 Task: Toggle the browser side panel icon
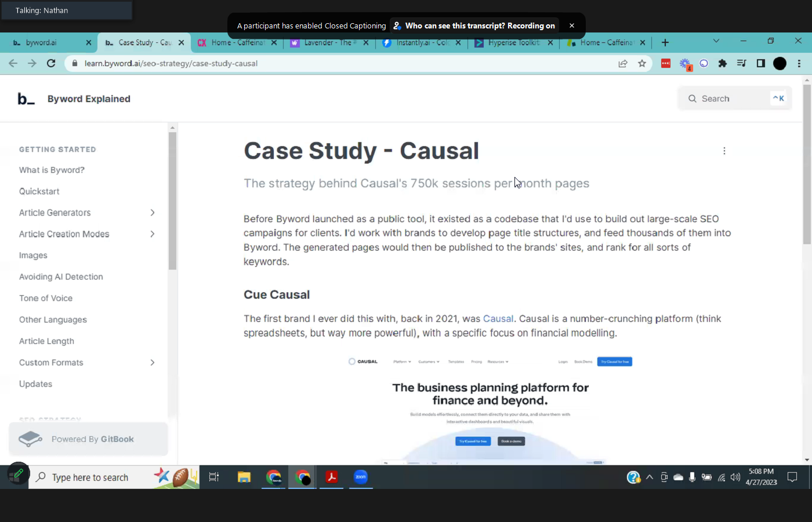tap(760, 63)
